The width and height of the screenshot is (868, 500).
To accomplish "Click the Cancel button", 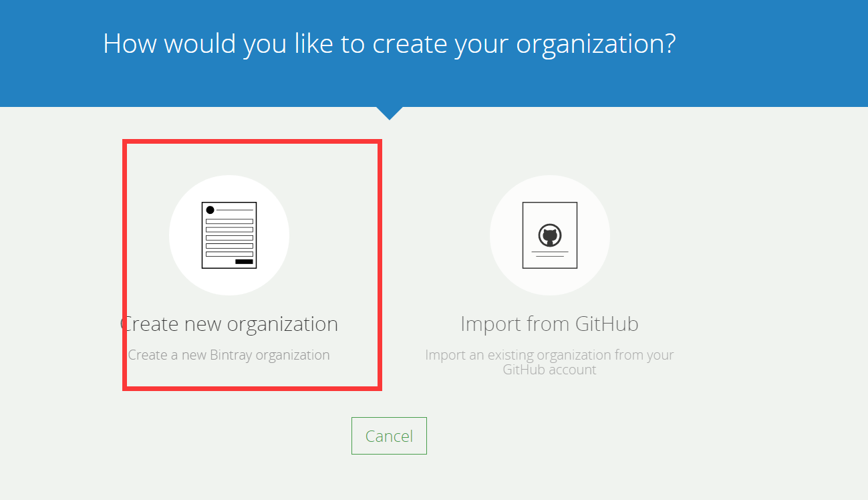I will 389,436.
